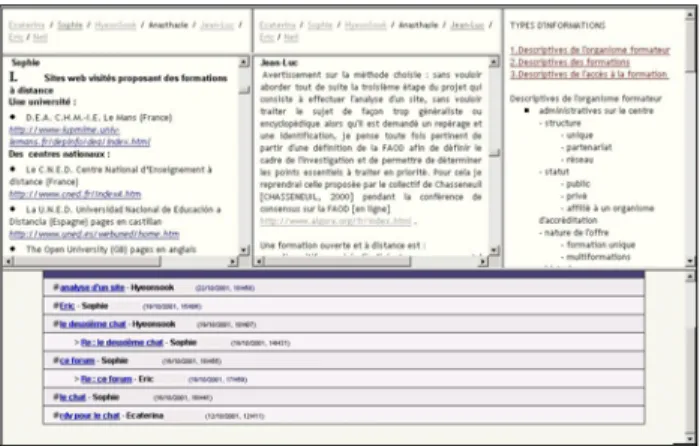Open Jean-Luc link in middle frame header
Image resolution: width=700 pixels, height=446 pixels.
coord(467,25)
